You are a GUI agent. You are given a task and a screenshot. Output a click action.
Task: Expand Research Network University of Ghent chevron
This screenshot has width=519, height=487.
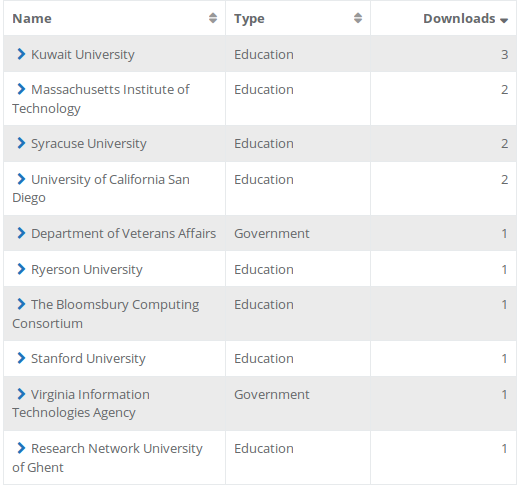point(21,448)
